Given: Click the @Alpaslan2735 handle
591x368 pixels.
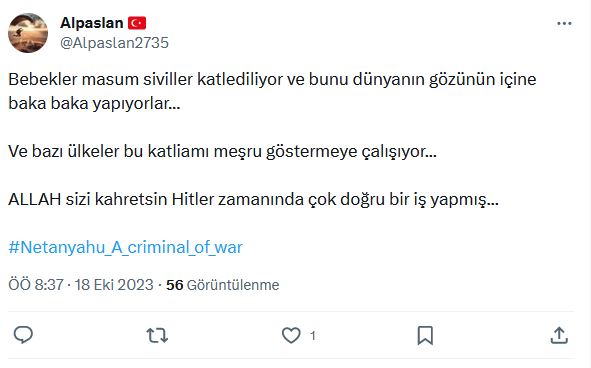Looking at the screenshot, I should coord(114,43).
